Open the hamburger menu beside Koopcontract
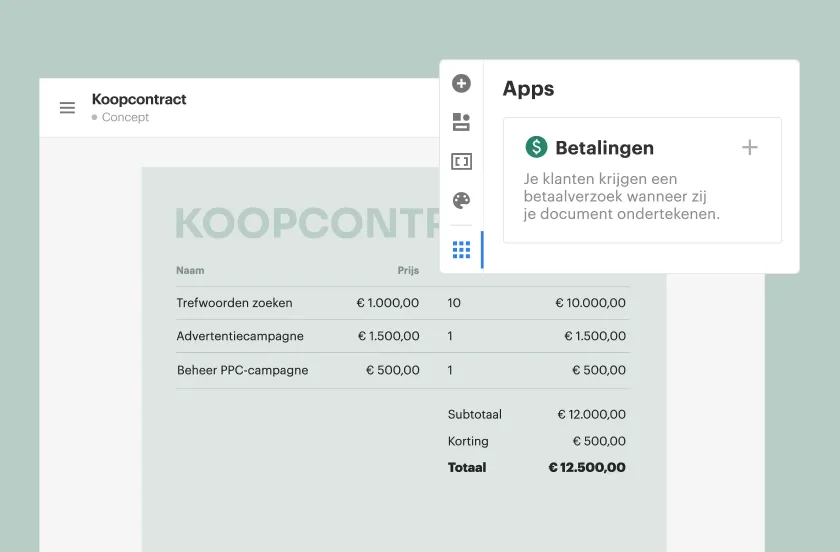Screen dimensions: 840x552 (67, 108)
